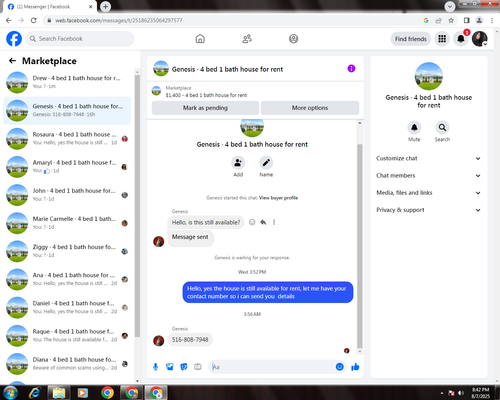Open the tab search dropdown in Chrome

(x=450, y=6)
